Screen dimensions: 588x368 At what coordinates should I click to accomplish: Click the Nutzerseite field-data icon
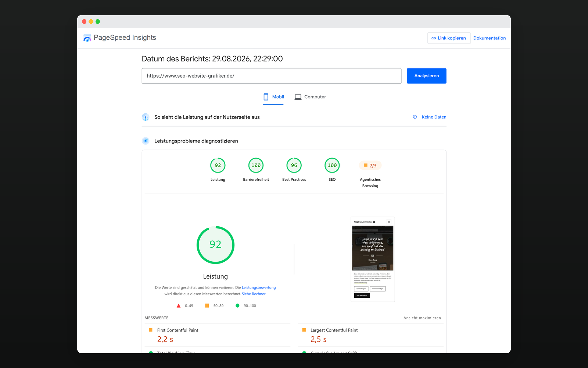[146, 117]
